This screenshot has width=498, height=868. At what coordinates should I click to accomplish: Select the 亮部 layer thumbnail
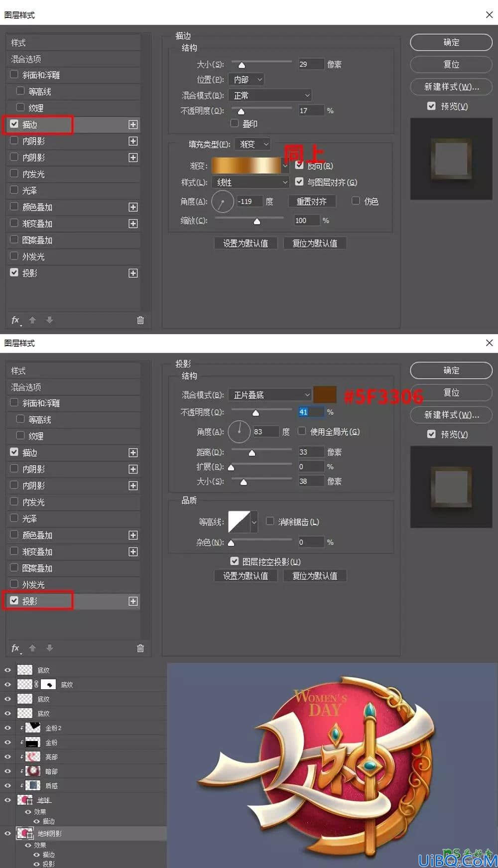pyautogui.click(x=33, y=756)
